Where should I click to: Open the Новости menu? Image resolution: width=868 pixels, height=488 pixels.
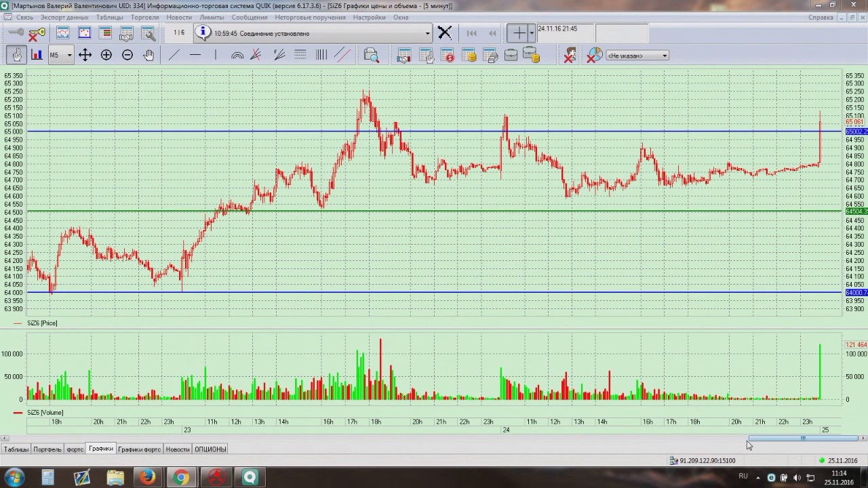point(179,17)
